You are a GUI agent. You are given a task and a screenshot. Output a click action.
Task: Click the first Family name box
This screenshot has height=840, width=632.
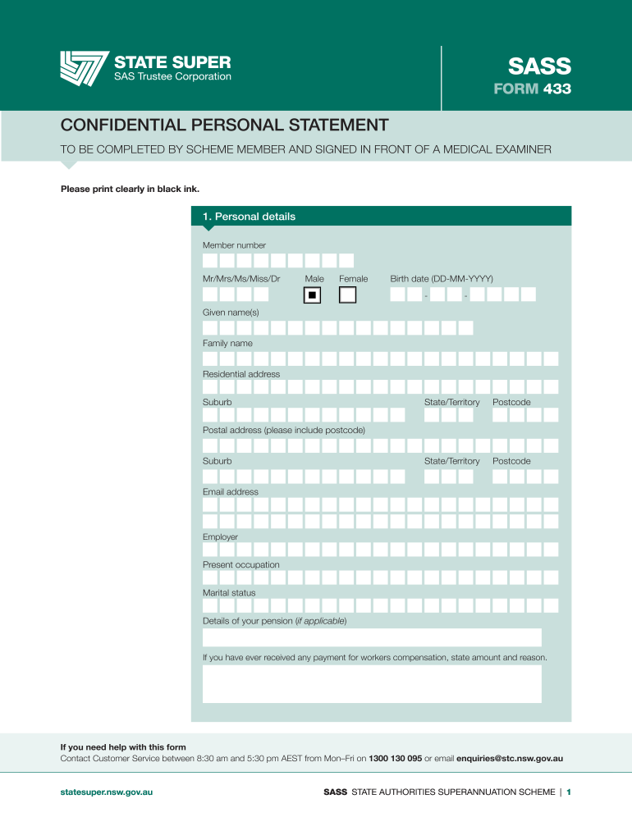pos(210,358)
